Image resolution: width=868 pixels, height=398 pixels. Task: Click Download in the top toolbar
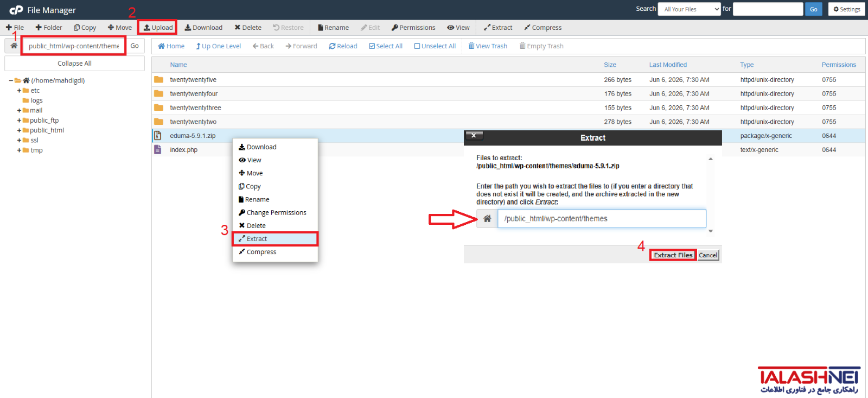coord(203,28)
